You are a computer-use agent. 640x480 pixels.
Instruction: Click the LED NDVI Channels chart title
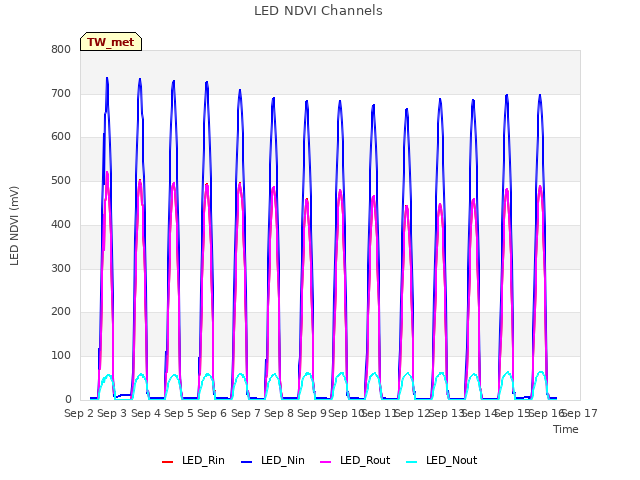pyautogui.click(x=318, y=11)
